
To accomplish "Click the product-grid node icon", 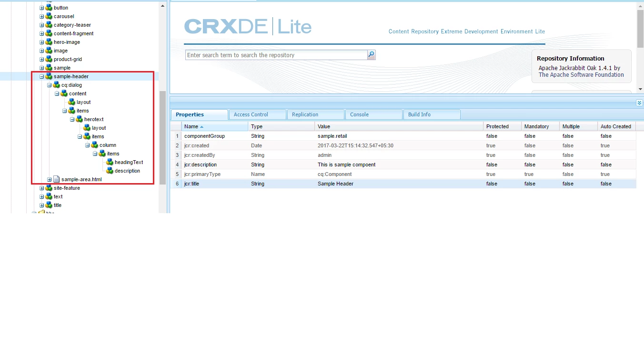I will click(49, 59).
